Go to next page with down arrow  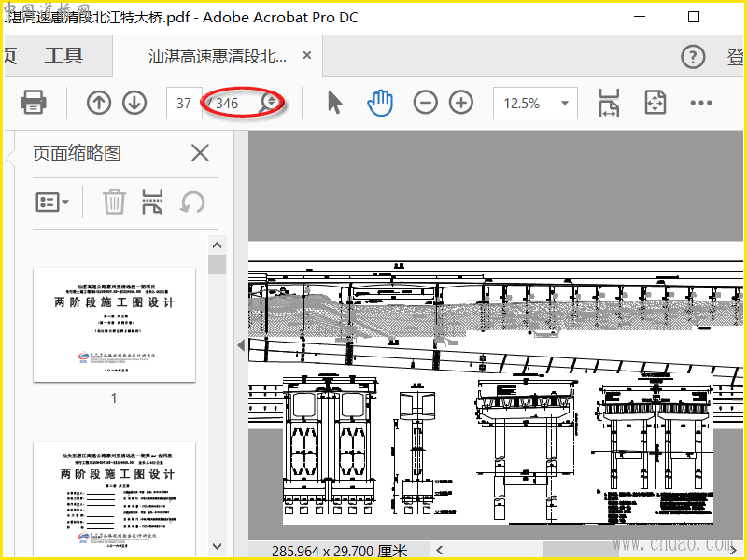134,103
